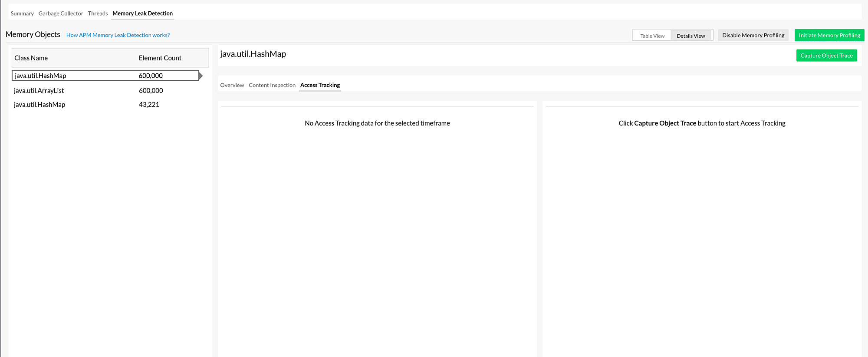
Task: Select the java.util.HashMap row with 43,221 elements
Action: pos(39,105)
